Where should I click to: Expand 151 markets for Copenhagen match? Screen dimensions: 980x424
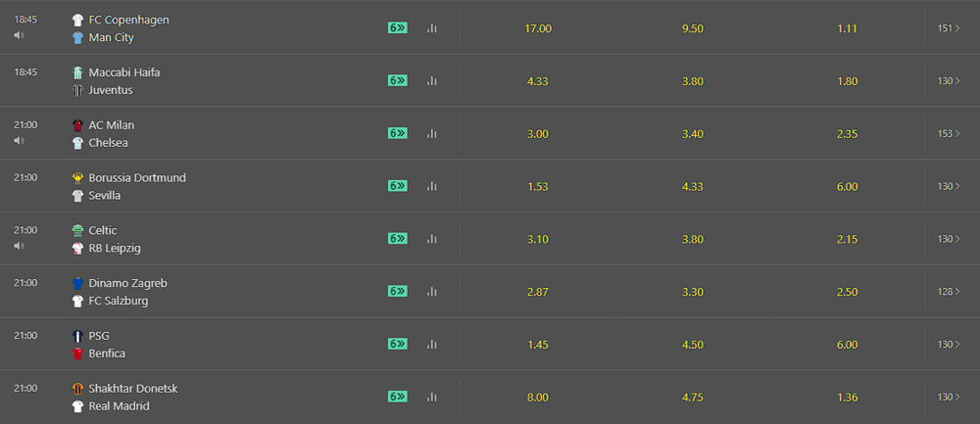pyautogui.click(x=948, y=28)
